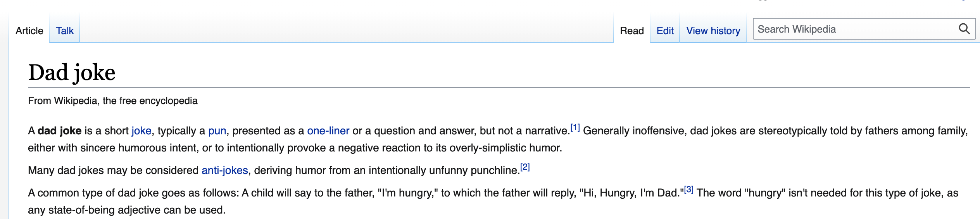This screenshot has height=219, width=980.
Task: Open the View history tab
Action: (713, 31)
